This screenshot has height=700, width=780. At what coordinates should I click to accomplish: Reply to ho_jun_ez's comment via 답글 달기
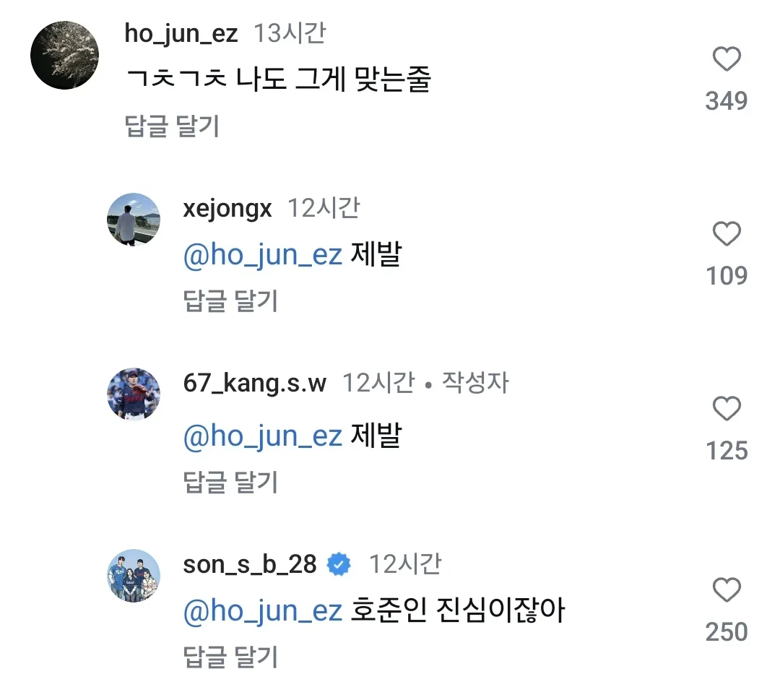(172, 126)
